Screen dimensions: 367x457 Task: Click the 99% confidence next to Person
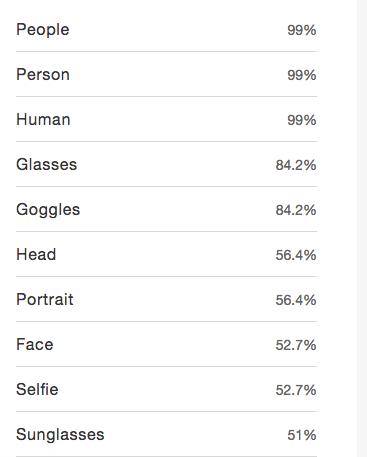coord(302,75)
